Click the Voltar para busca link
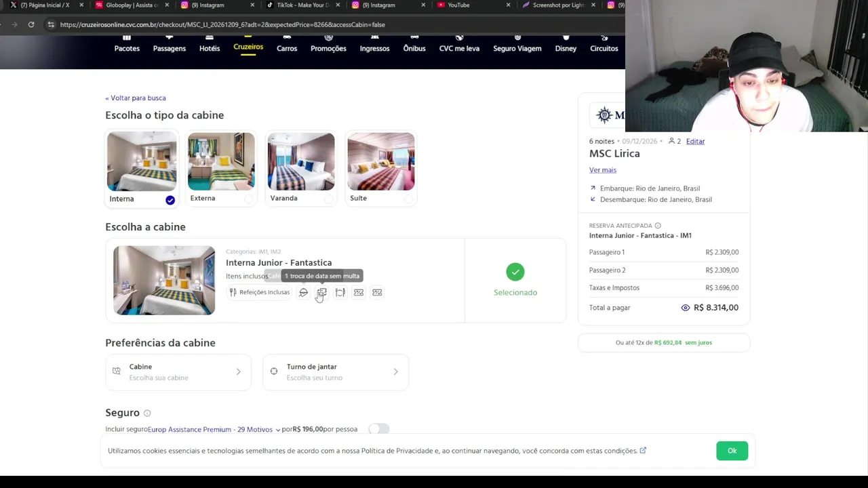Image resolution: width=868 pixels, height=488 pixels. coord(136,98)
